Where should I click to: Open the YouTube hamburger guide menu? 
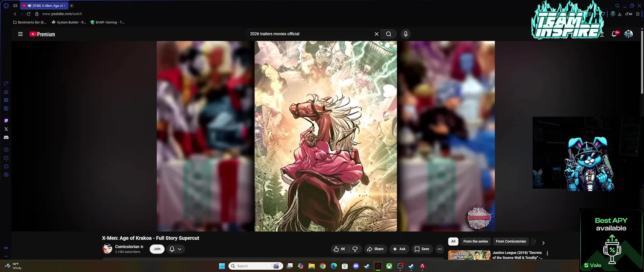point(20,34)
